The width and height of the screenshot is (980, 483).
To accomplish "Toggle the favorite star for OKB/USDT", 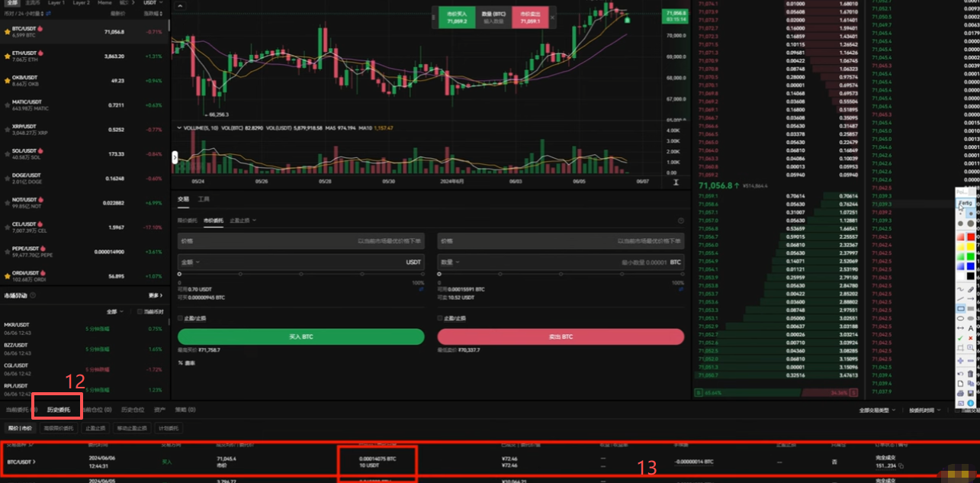I will (8, 81).
